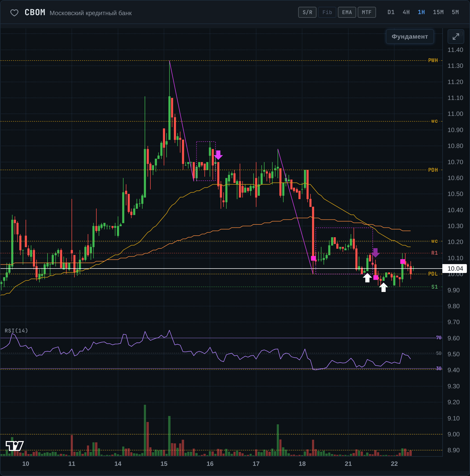The height and width of the screenshot is (476, 470).
Task: Click the S1 support label
Action: [434, 287]
